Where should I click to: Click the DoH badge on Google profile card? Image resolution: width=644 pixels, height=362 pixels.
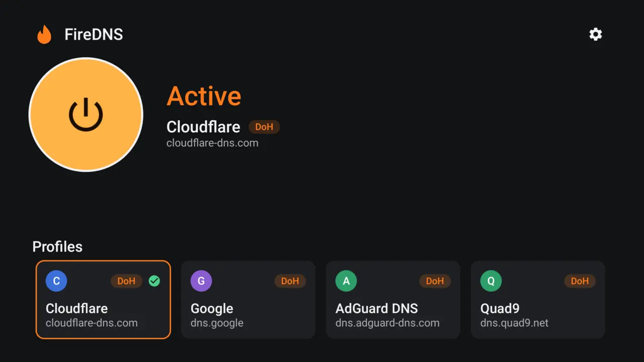[290, 281]
